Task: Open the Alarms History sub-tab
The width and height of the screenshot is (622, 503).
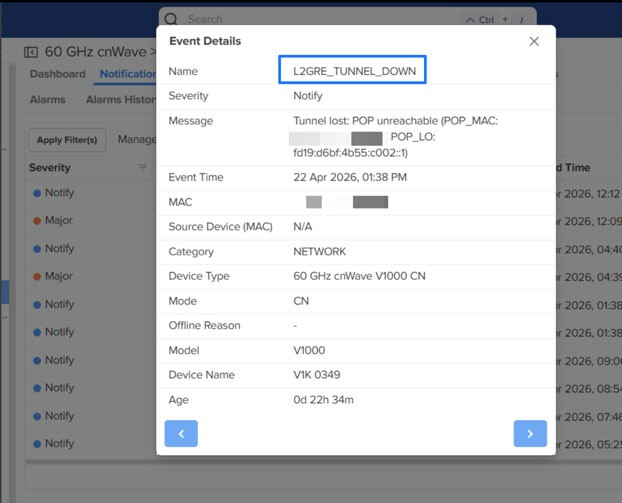Action: click(121, 99)
